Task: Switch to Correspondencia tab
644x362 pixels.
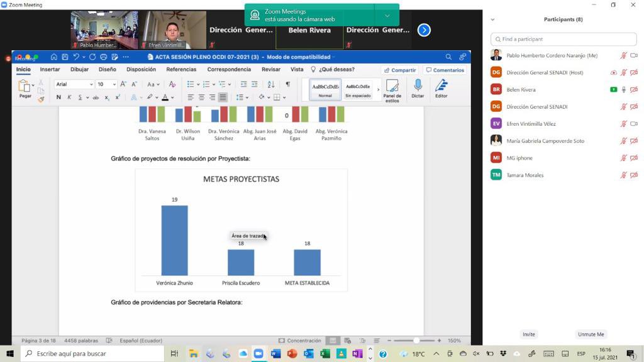Action: coord(229,69)
